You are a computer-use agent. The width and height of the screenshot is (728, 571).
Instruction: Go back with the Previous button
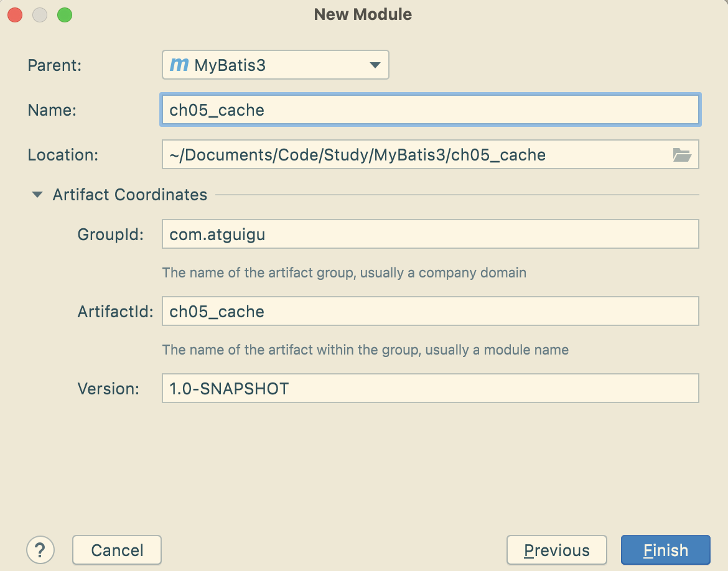coord(556,550)
